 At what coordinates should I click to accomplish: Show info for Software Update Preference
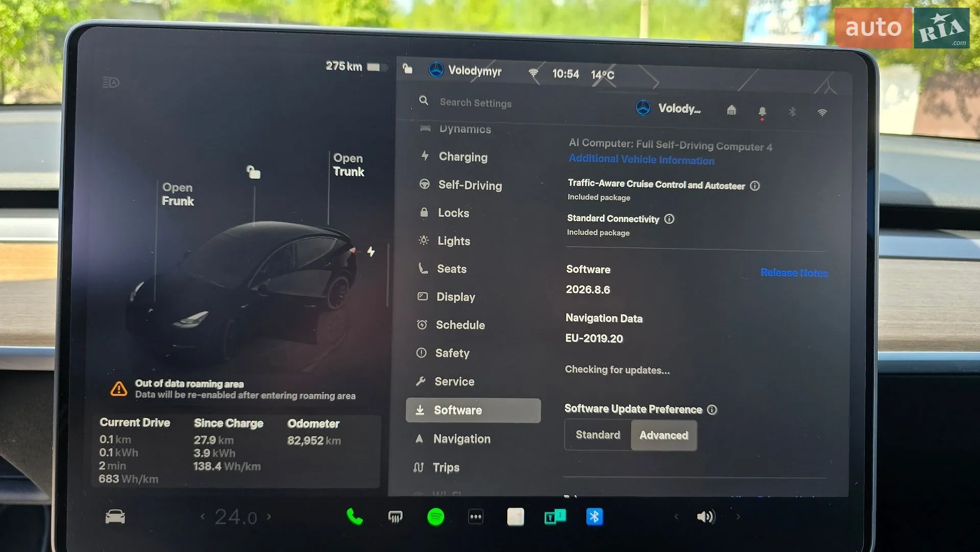click(712, 410)
